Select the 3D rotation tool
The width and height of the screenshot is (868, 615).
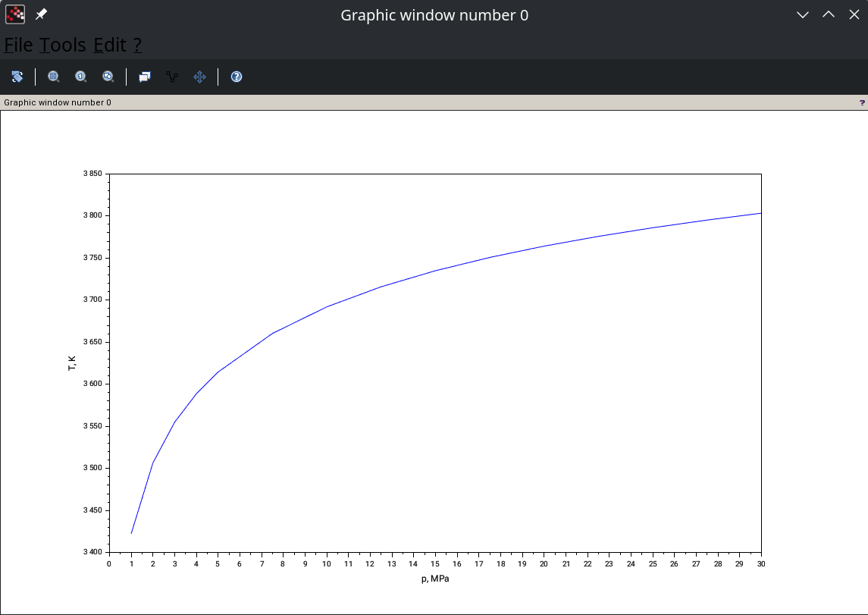coord(17,77)
